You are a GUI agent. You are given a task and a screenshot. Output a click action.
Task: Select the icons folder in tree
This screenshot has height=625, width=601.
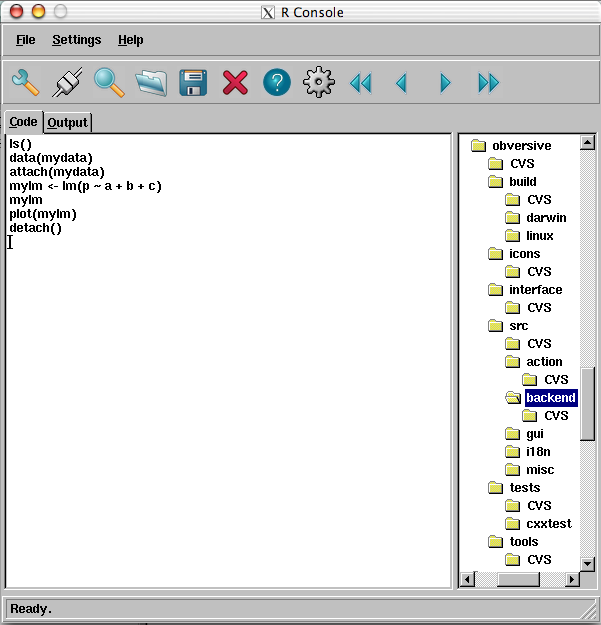click(x=524, y=254)
